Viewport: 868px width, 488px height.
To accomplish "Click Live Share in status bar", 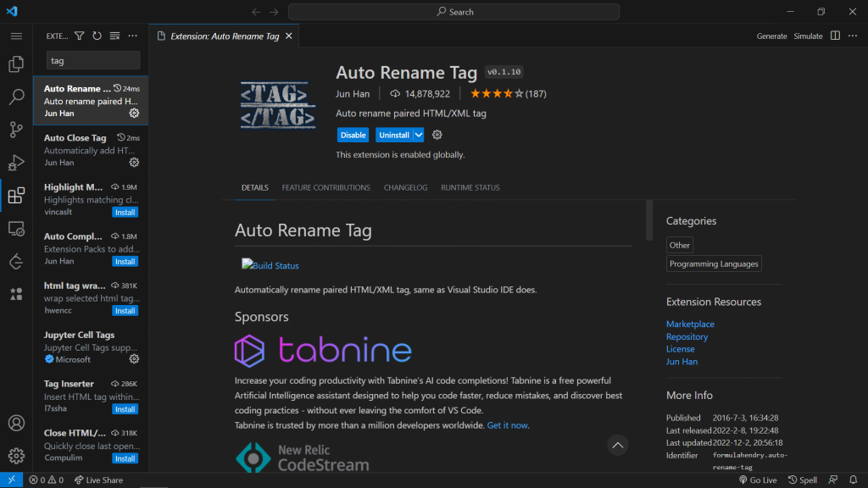I will coord(98,480).
